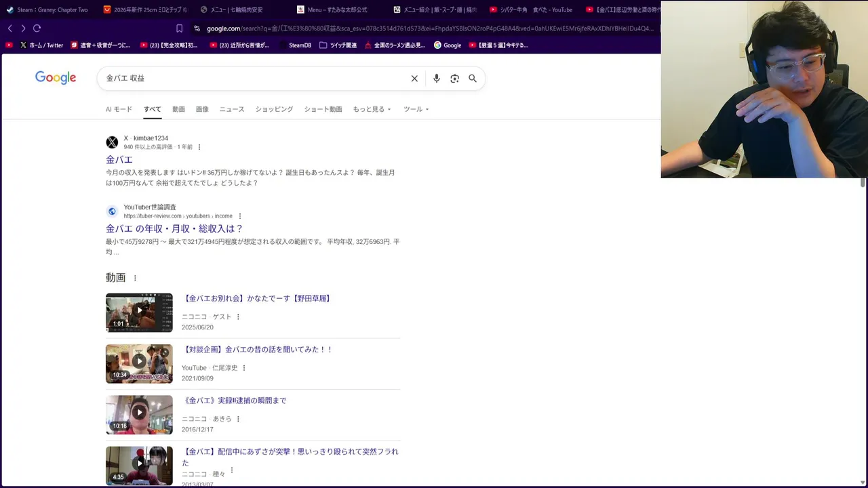Image resolution: width=868 pixels, height=488 pixels.
Task: Select the 動画 results tab
Action: click(178, 109)
